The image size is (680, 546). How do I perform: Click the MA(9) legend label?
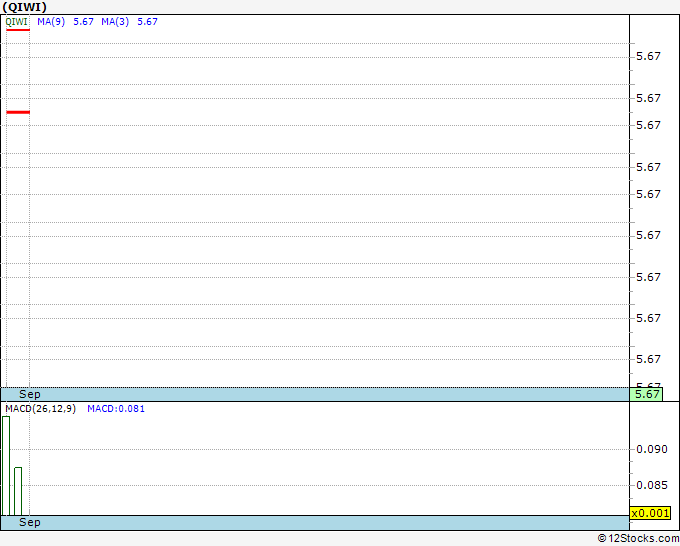[x=51, y=22]
